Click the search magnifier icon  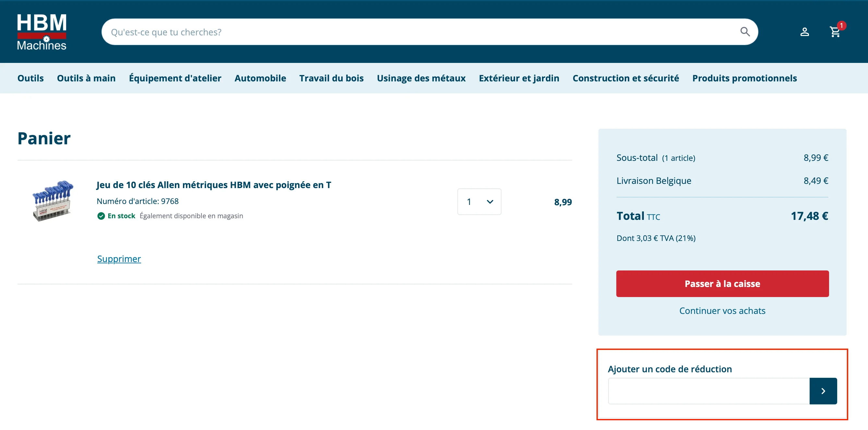tap(745, 32)
